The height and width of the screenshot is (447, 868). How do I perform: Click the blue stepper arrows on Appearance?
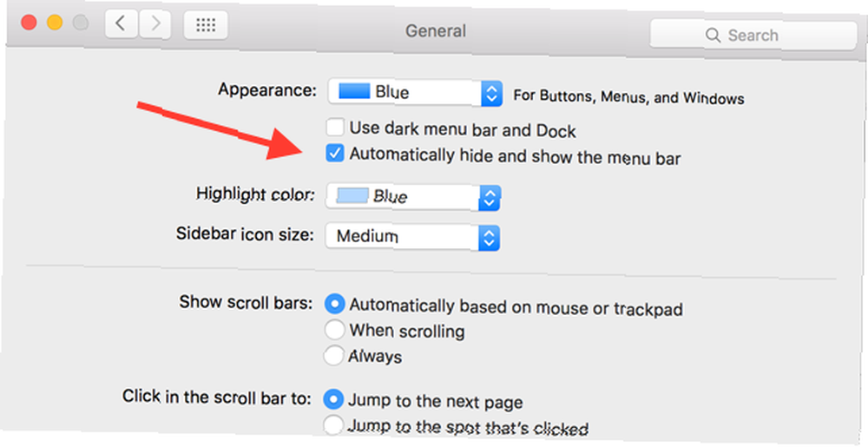pos(491,94)
